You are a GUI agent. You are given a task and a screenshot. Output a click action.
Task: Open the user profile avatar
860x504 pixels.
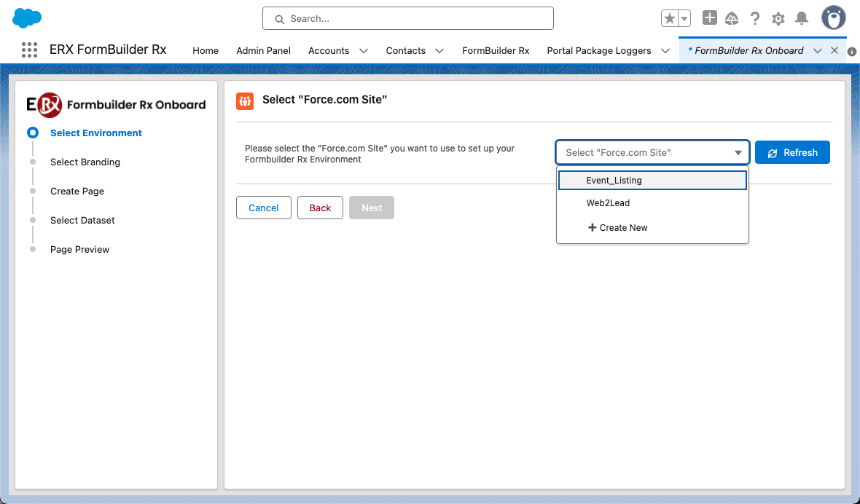833,18
